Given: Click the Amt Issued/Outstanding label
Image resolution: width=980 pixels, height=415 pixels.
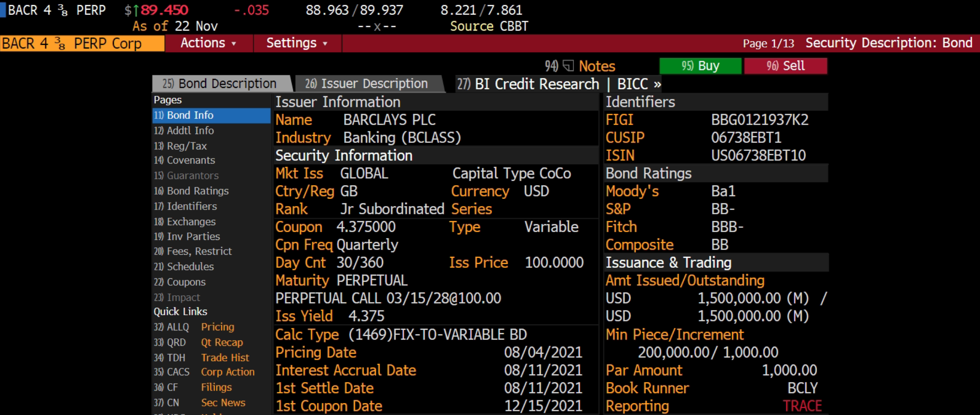Looking at the screenshot, I should click(685, 280).
